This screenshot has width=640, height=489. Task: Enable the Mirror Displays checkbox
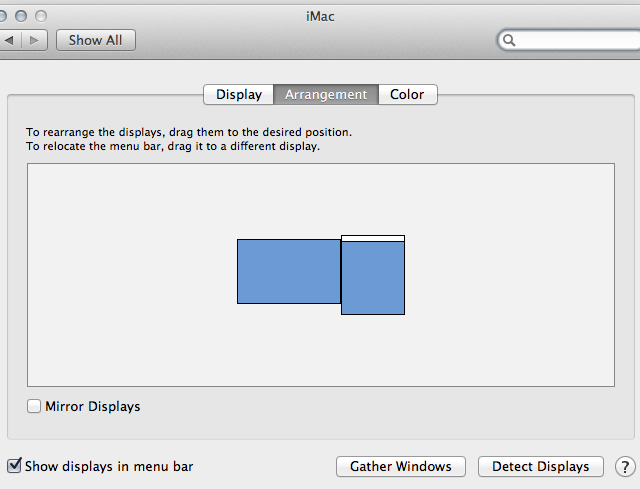(35, 407)
